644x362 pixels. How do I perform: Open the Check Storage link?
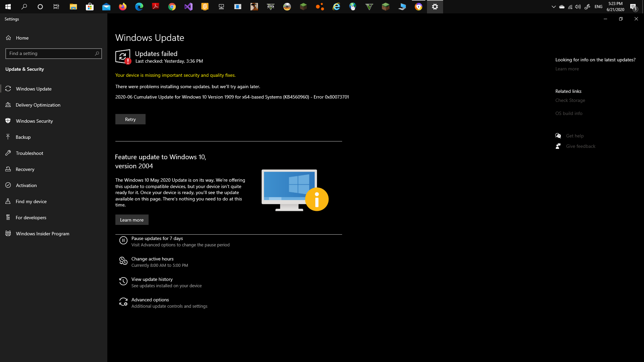coord(570,100)
